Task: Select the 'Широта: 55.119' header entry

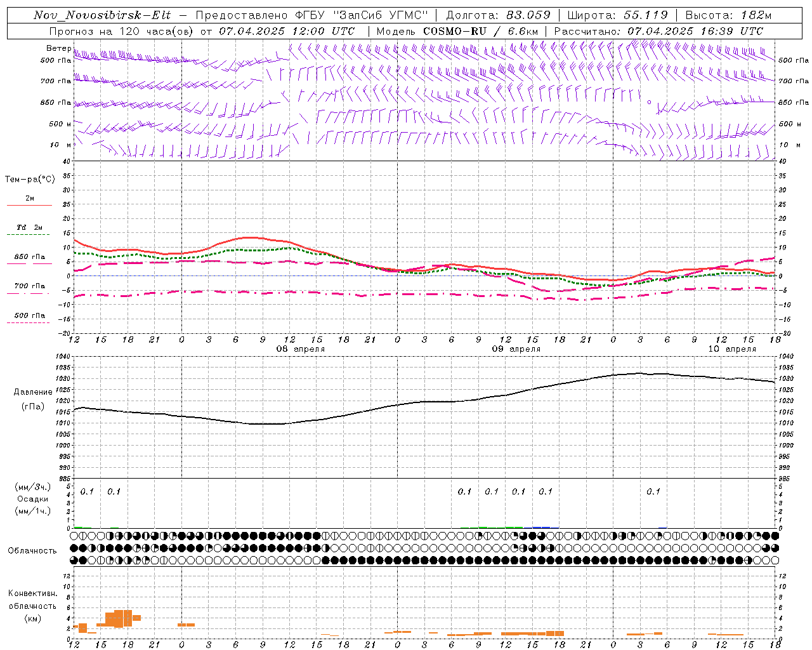Action: (618, 15)
